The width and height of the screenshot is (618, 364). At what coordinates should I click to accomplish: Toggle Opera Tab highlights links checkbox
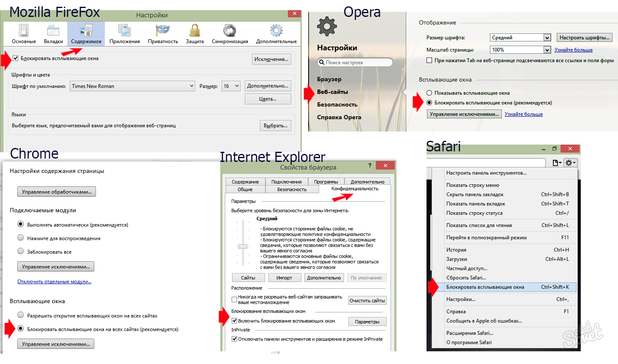click(x=429, y=60)
